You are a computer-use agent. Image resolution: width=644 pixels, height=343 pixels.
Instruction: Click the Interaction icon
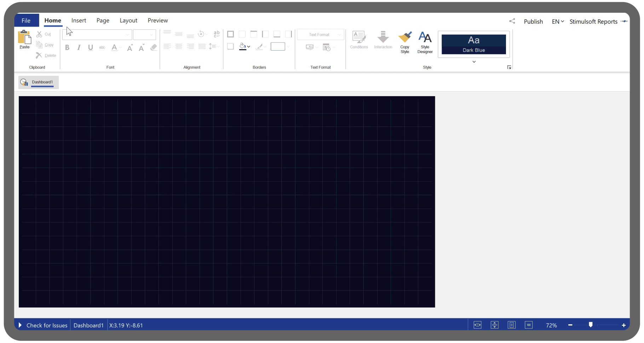pos(383,37)
